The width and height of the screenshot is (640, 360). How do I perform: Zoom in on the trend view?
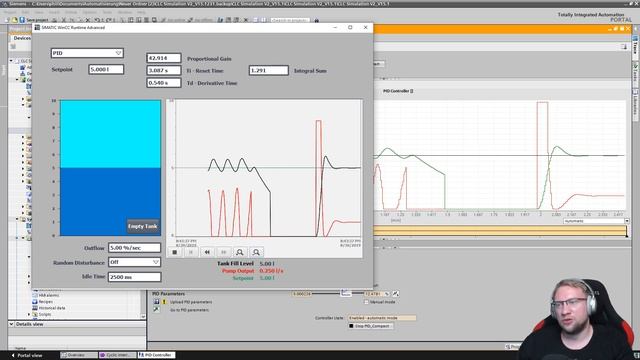[x=240, y=252]
